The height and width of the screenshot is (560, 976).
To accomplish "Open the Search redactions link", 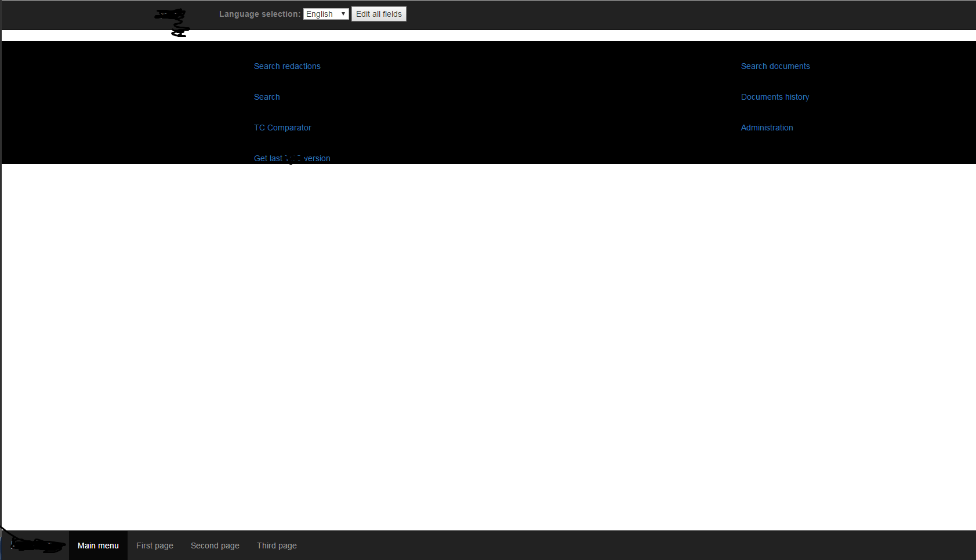I will pyautogui.click(x=287, y=66).
